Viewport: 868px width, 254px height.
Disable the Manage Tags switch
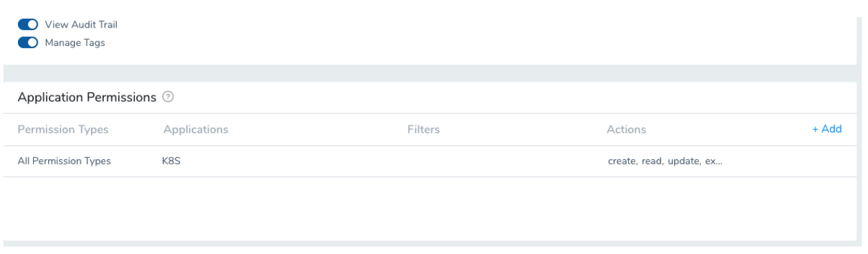[x=28, y=43]
